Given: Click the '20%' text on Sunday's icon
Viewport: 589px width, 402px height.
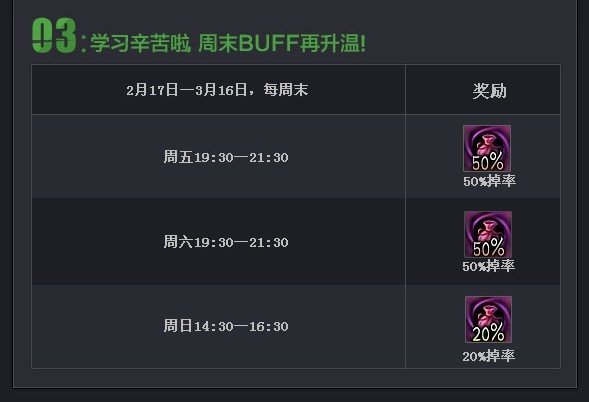Looking at the screenshot, I should 488,333.
